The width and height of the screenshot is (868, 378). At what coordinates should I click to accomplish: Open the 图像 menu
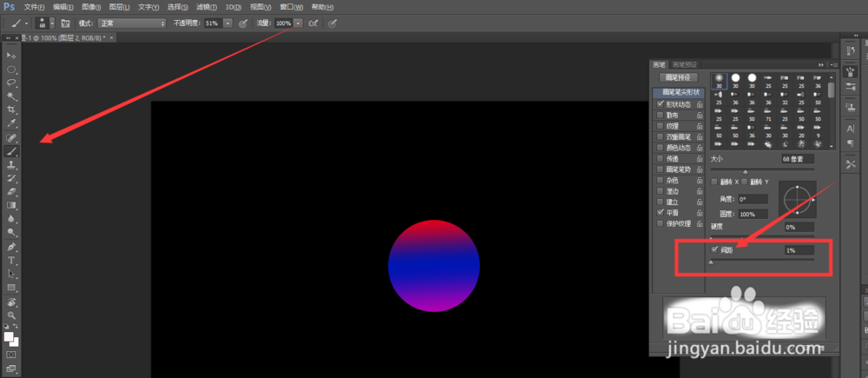[91, 7]
